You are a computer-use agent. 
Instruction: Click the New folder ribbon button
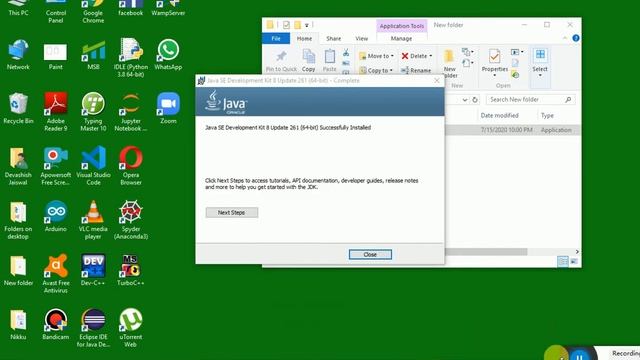coord(450,64)
